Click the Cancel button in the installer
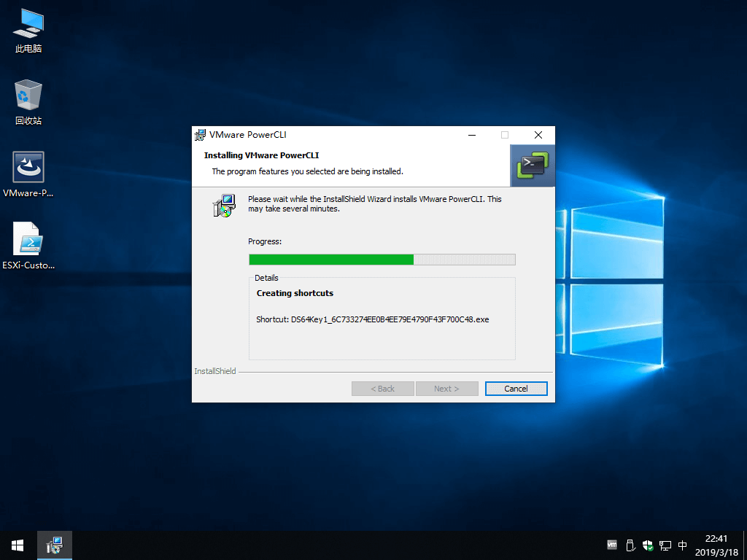 point(516,389)
